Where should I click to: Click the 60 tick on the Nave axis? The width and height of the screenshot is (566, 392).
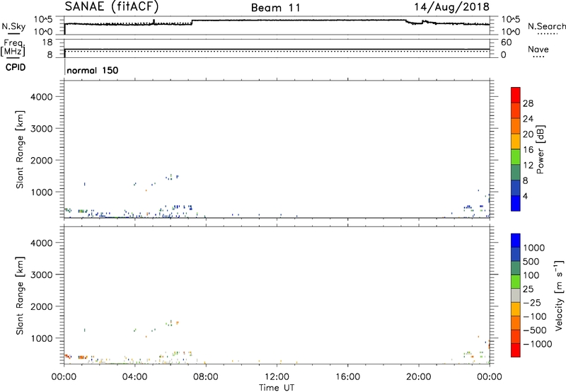[x=506, y=42]
